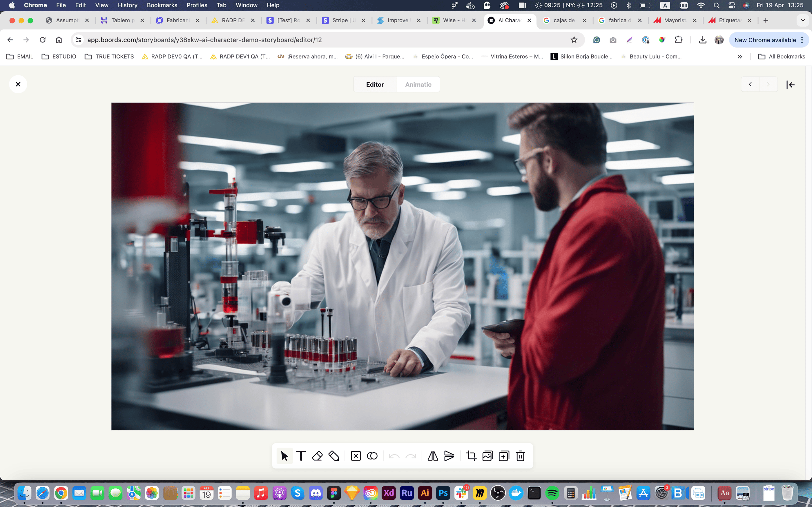This screenshot has height=507, width=812.
Task: Choose the Pencil drawing tool
Action: click(x=334, y=456)
